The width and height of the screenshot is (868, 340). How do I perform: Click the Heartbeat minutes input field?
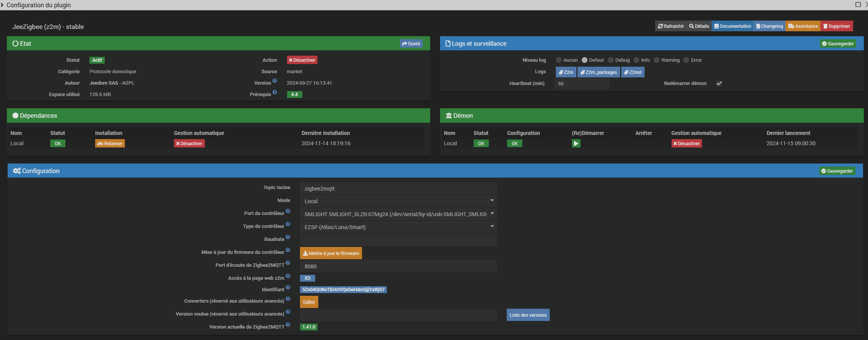click(581, 83)
